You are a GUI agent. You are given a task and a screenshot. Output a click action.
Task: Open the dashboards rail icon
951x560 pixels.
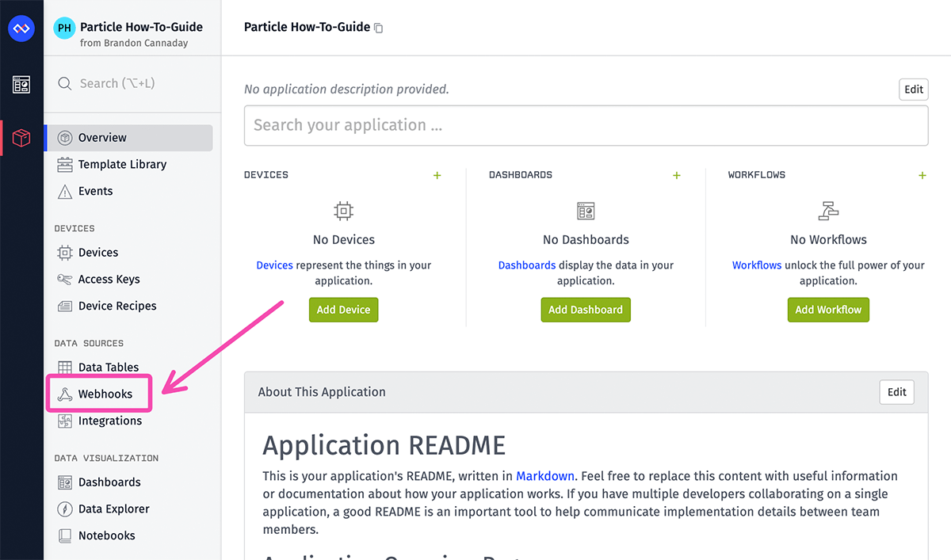click(21, 85)
